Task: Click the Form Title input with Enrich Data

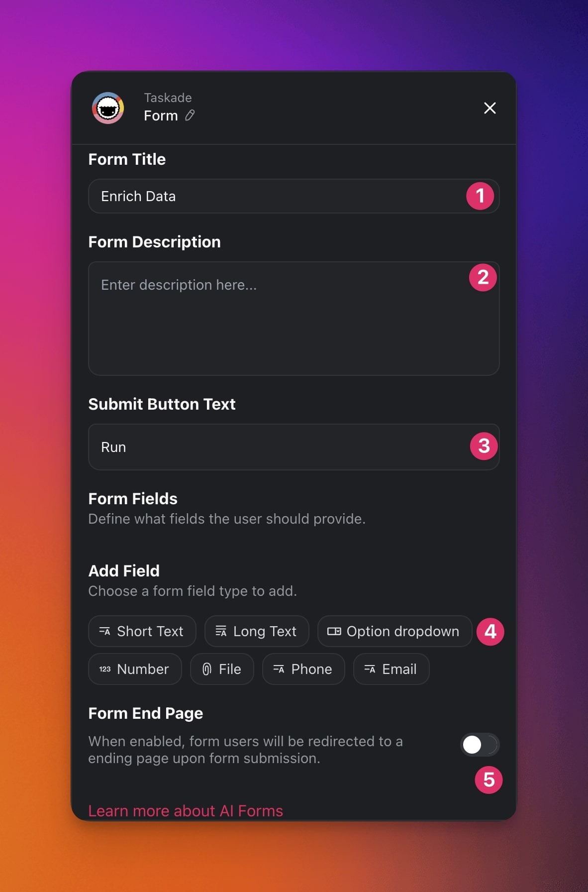Action: (x=294, y=196)
